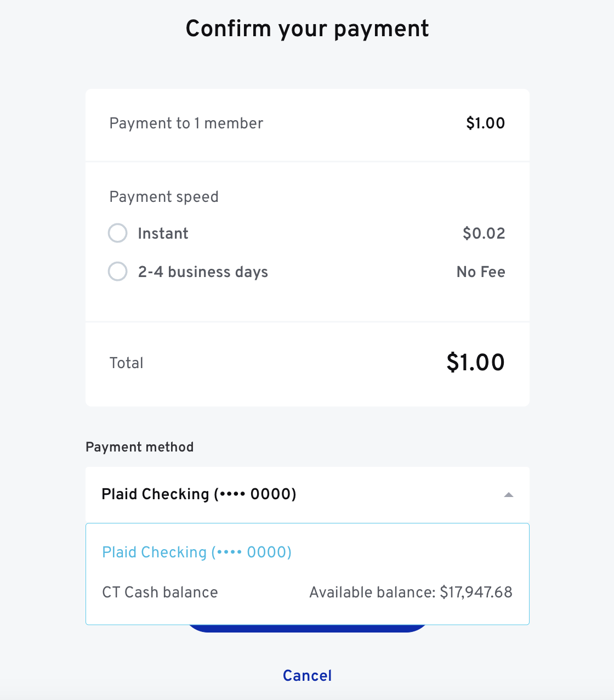Click the Payment to 1 member row
Viewport: 614px width, 700px height.
(x=186, y=123)
